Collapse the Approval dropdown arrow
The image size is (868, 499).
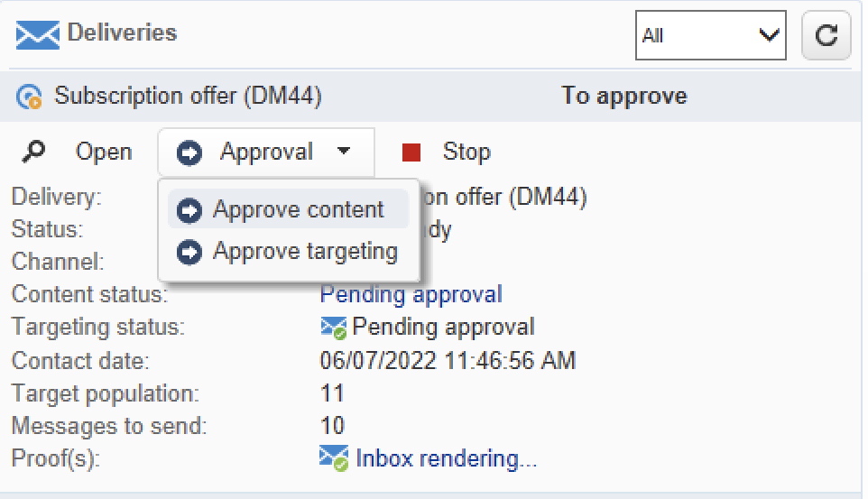(344, 151)
